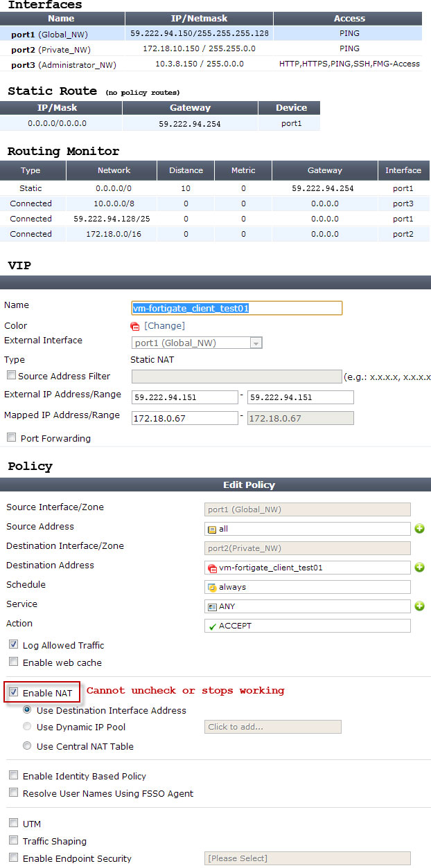431x868 pixels.
Task: Click the Source Address Filter text field
Action: [237, 377]
